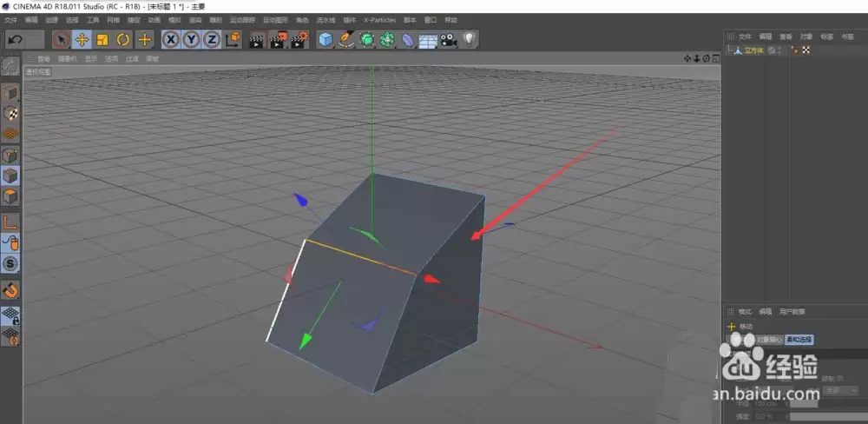The image size is (868, 424).
Task: Open the 帮助 main menu
Action: 451,21
